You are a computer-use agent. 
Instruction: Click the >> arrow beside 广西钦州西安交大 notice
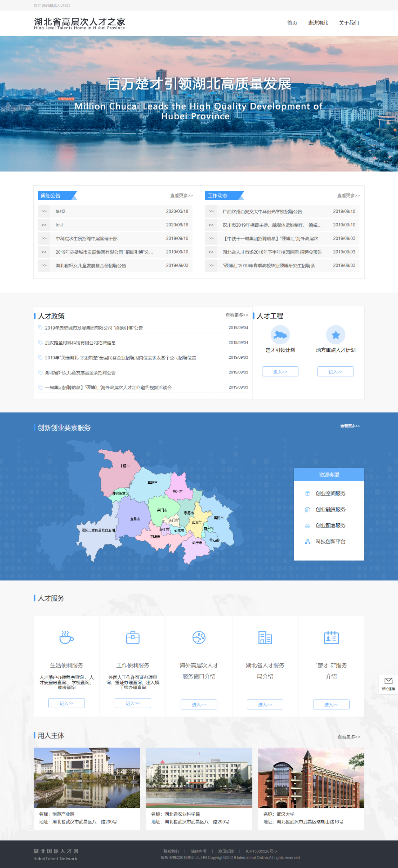[211, 211]
